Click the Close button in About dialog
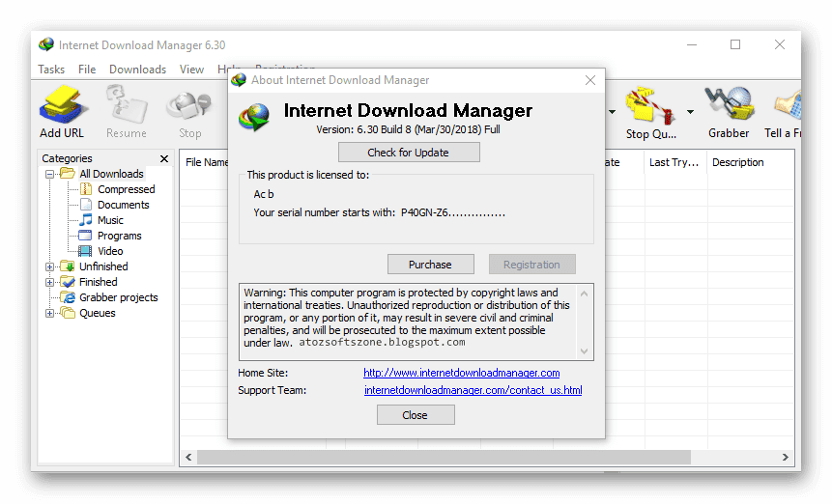The width and height of the screenshot is (832, 504). (x=416, y=414)
